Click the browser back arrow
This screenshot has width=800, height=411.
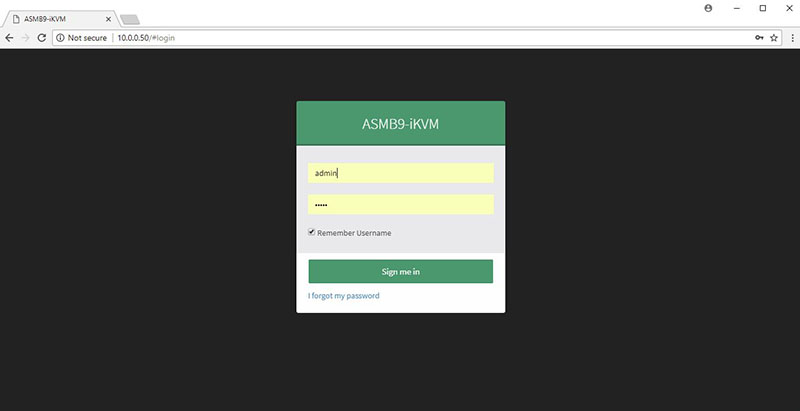(x=9, y=38)
